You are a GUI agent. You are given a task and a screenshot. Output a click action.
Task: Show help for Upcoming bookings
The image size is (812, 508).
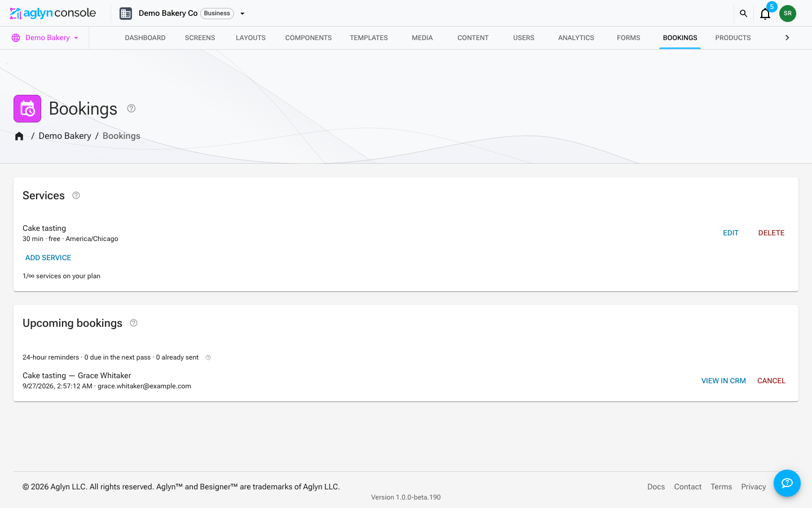click(134, 323)
